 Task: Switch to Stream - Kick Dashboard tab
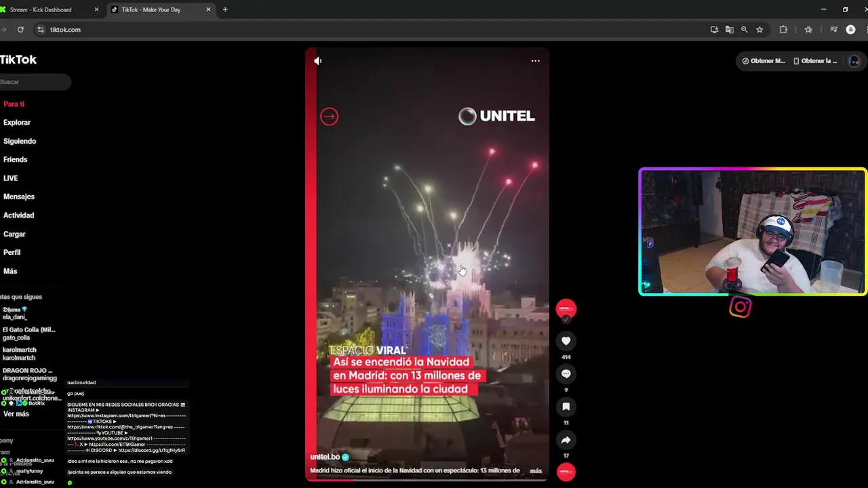coord(47,9)
